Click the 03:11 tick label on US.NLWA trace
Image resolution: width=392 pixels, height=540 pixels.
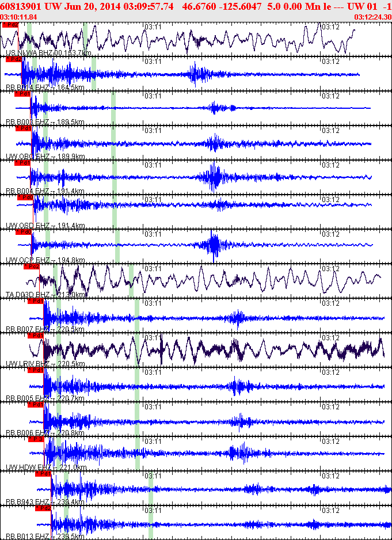click(x=153, y=27)
